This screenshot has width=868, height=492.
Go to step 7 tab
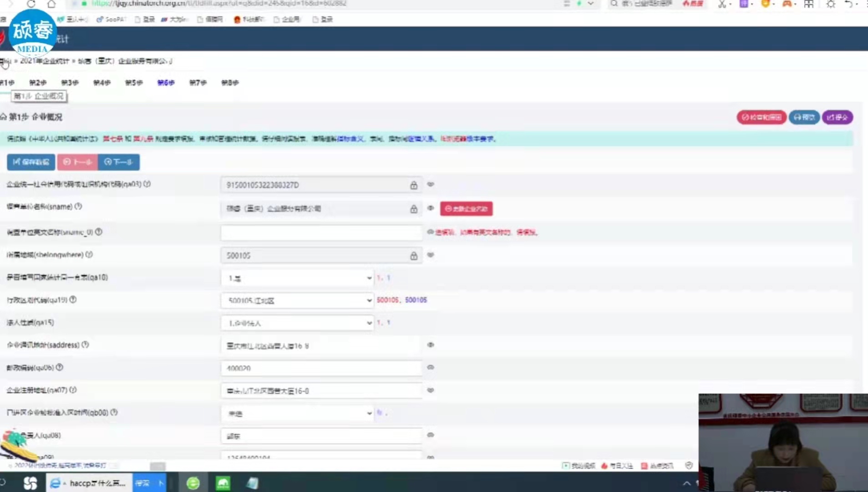[198, 82]
